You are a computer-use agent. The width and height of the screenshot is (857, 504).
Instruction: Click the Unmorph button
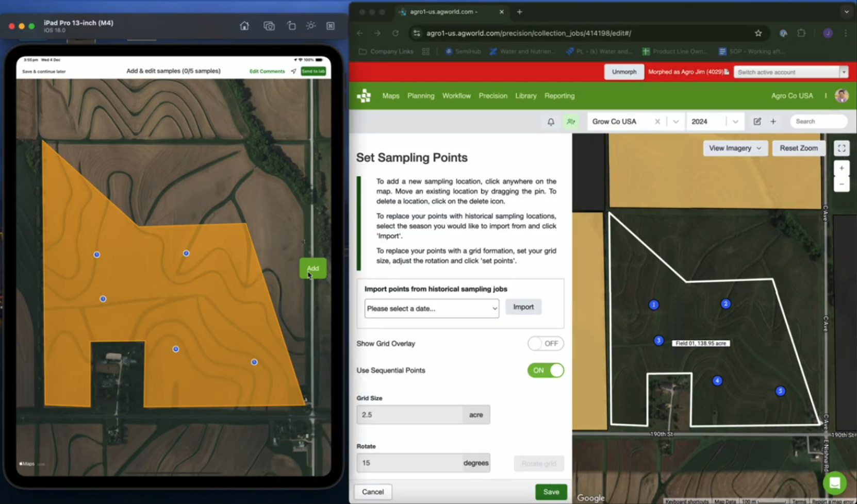click(624, 72)
